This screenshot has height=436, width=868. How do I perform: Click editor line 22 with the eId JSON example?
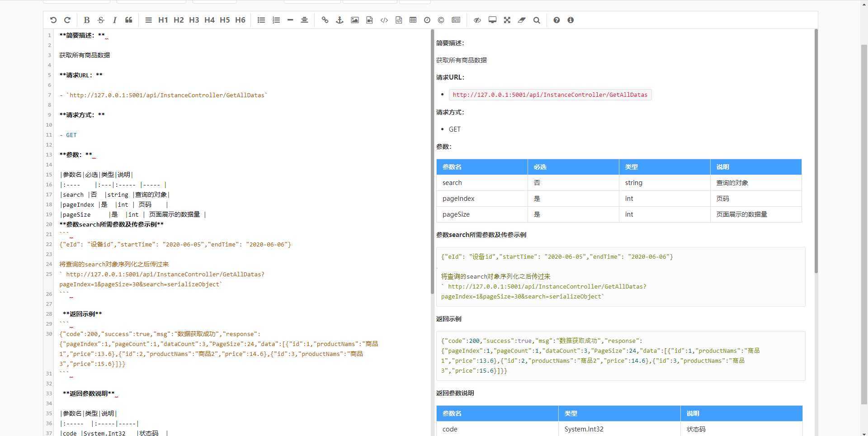[175, 244]
